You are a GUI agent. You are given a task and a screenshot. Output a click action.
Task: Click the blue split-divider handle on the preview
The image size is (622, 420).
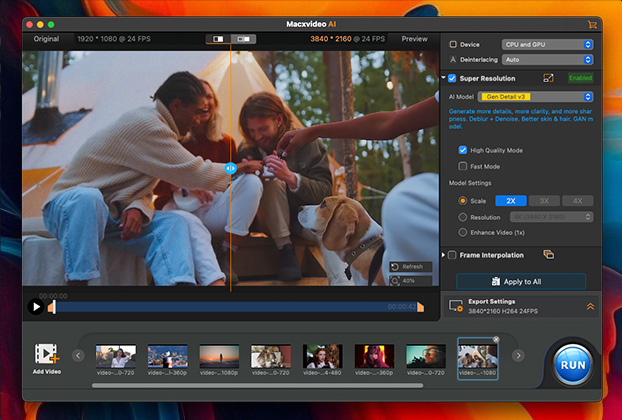230,168
